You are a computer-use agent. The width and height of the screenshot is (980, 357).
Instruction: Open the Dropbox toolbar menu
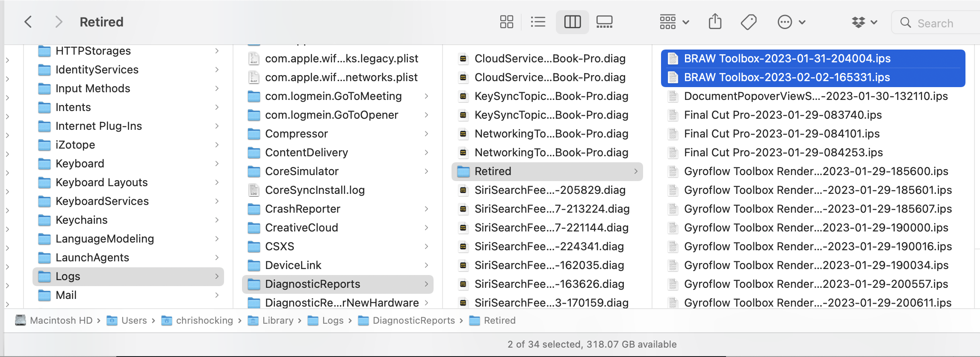(864, 22)
